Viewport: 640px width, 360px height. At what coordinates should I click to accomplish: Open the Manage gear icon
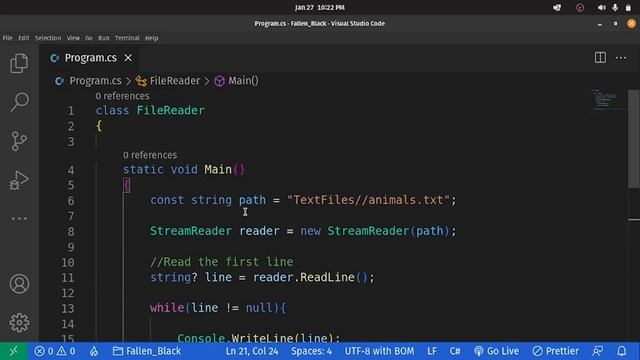(19, 323)
